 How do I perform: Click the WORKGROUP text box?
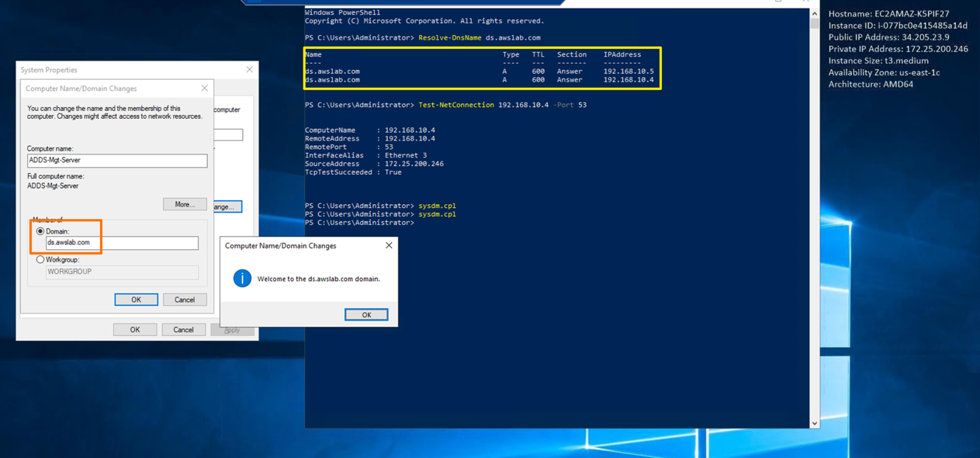click(x=120, y=272)
